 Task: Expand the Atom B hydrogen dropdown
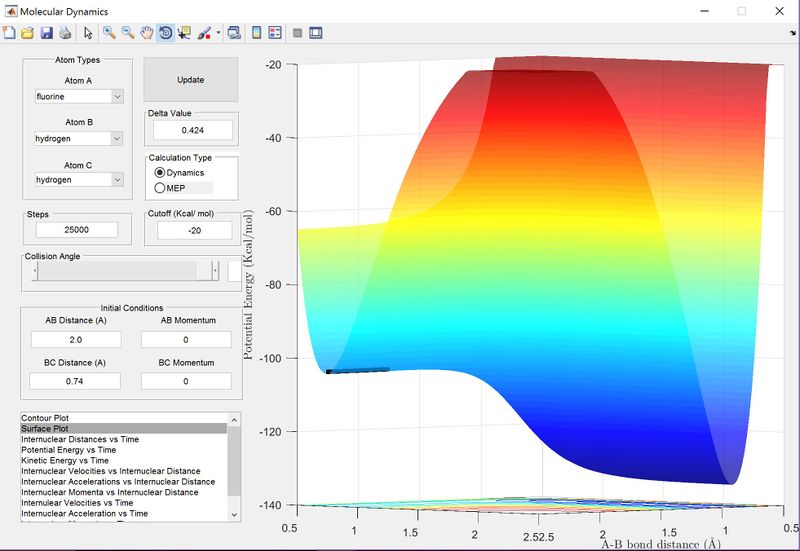(x=78, y=138)
